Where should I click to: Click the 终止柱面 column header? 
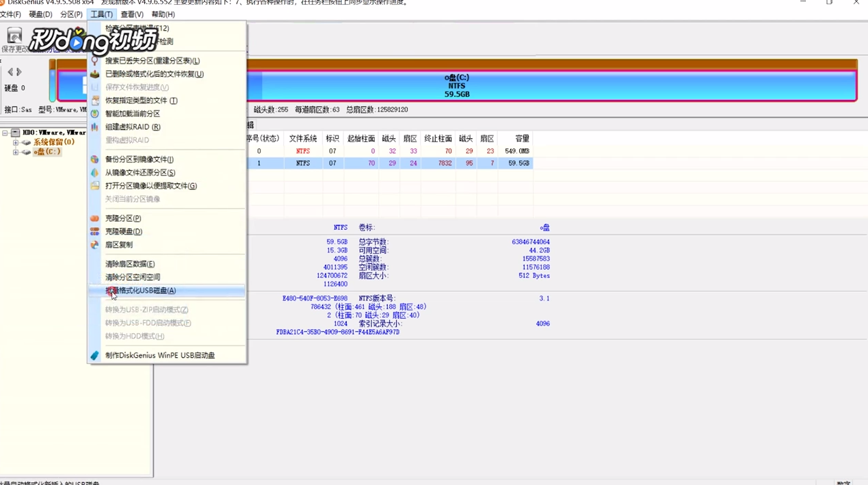(438, 139)
